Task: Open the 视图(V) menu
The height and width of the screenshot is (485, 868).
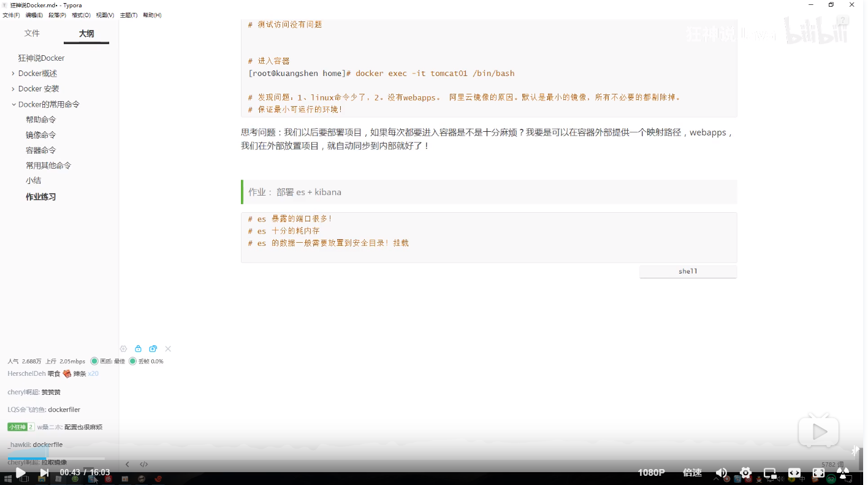Action: coord(105,15)
